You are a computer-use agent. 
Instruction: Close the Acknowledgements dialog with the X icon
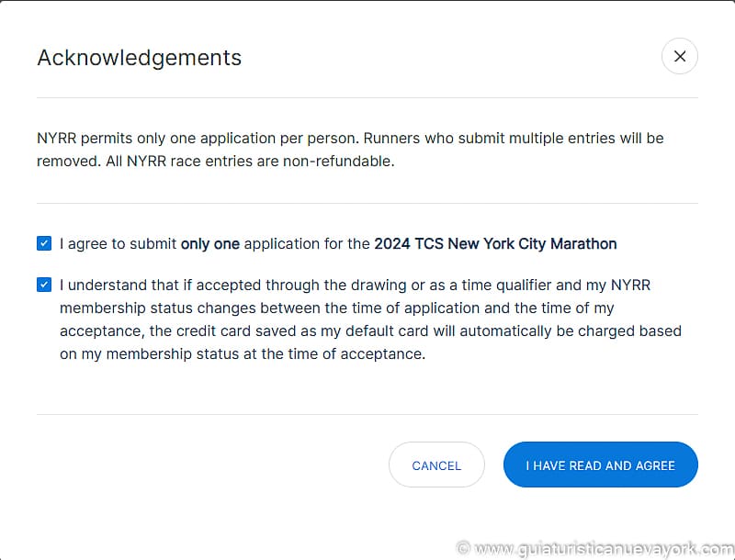679,56
